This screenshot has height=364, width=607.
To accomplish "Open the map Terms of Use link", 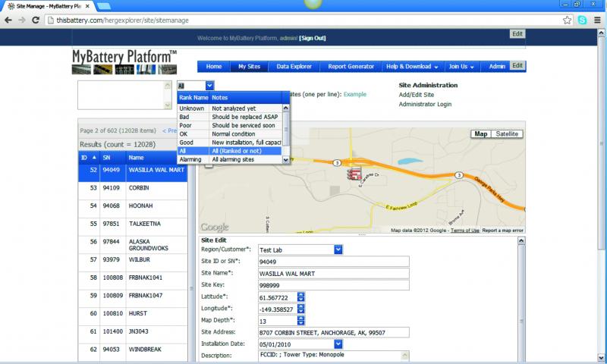I will tap(464, 231).
